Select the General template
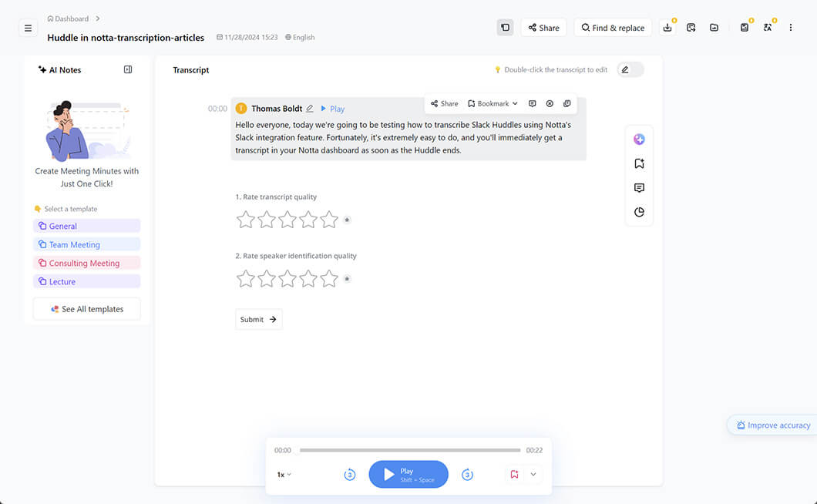 click(x=86, y=226)
